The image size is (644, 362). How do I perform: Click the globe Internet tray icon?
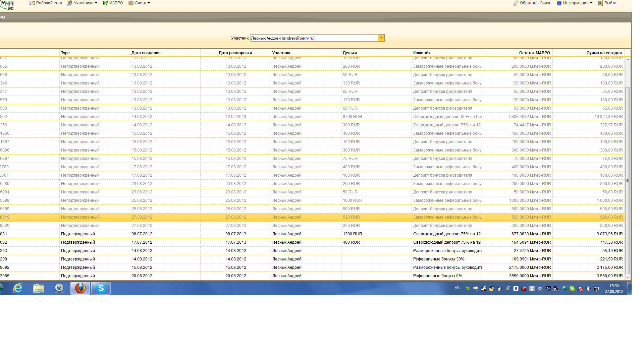click(x=564, y=289)
